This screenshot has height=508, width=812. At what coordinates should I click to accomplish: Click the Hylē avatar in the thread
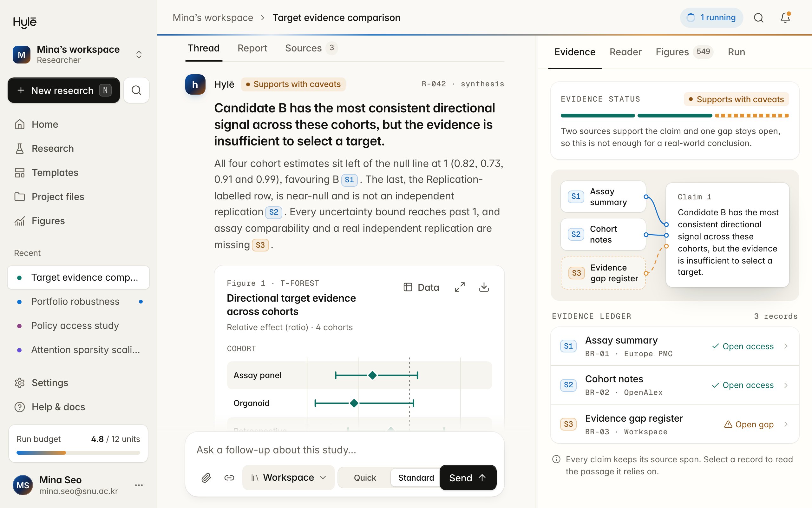tap(195, 84)
